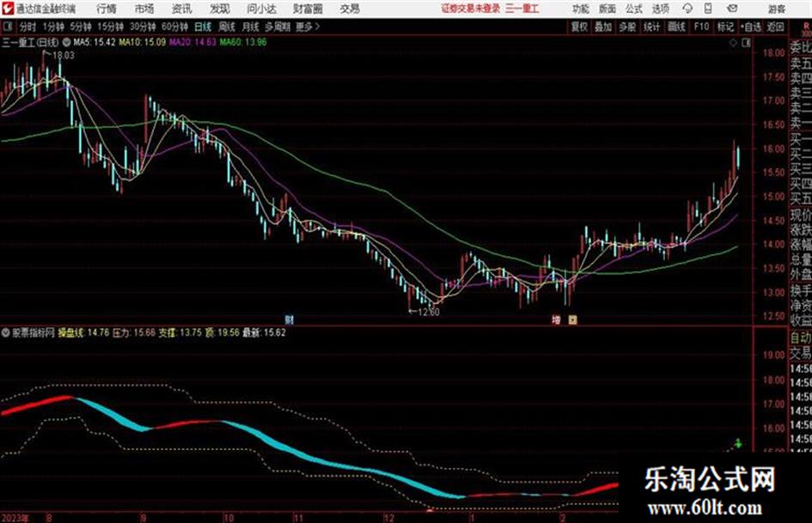
Task: Click MA20: 14.63 indicator value
Action: point(192,42)
